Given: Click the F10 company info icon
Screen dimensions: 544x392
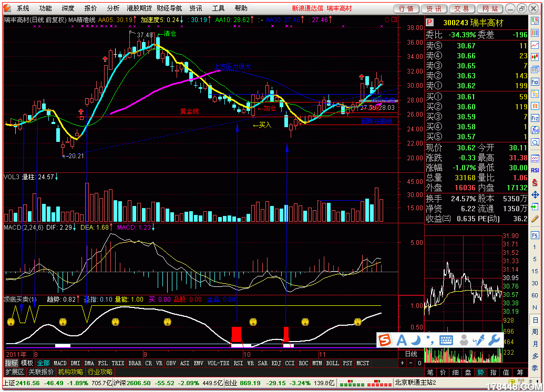Looking at the screenshot, I should coord(535,82).
